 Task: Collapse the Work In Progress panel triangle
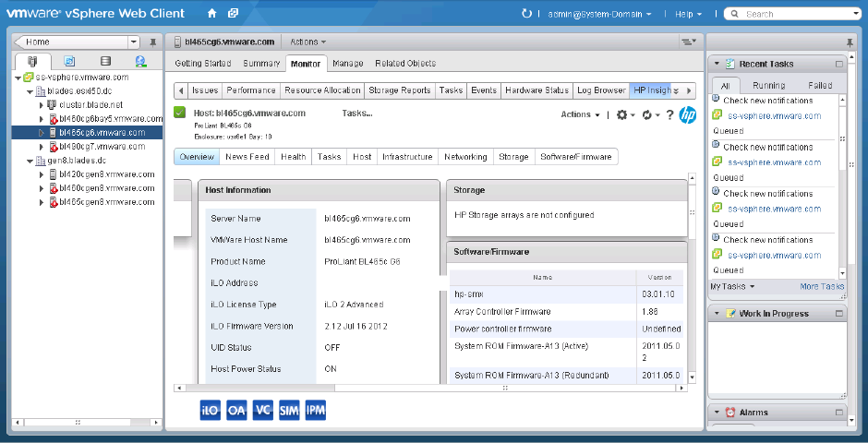click(717, 314)
